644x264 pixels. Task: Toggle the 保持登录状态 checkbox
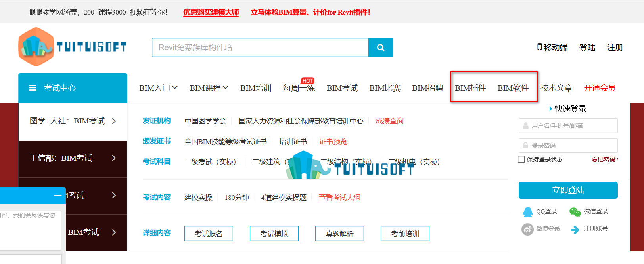521,160
